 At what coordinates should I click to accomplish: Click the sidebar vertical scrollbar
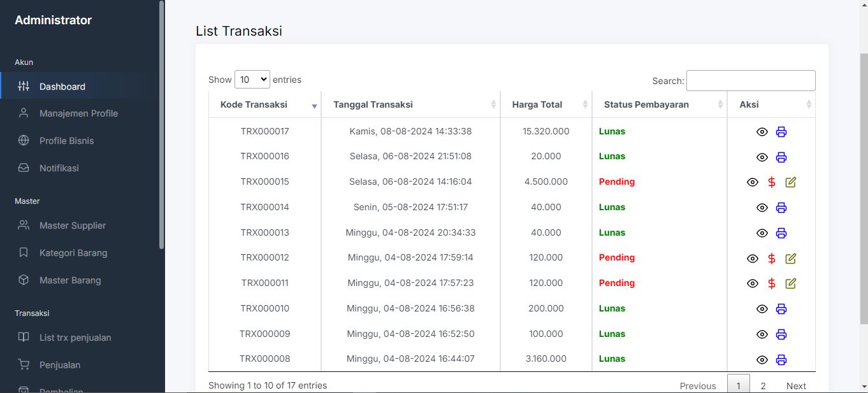(162, 127)
